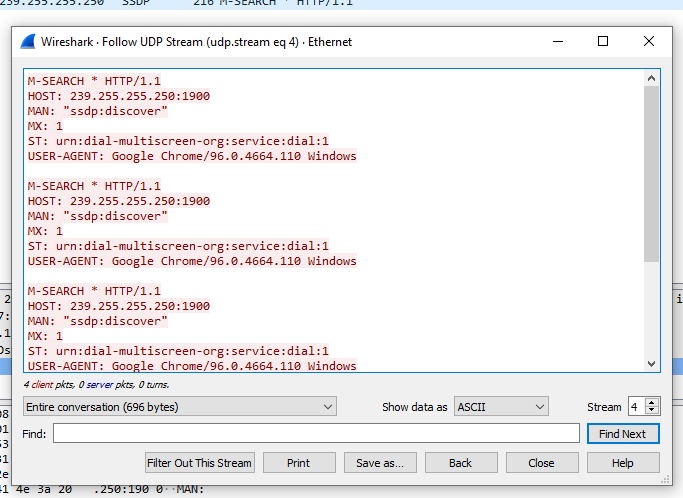The image size is (683, 498).
Task: Click the Wireshark shark fin title icon
Action: [28, 42]
